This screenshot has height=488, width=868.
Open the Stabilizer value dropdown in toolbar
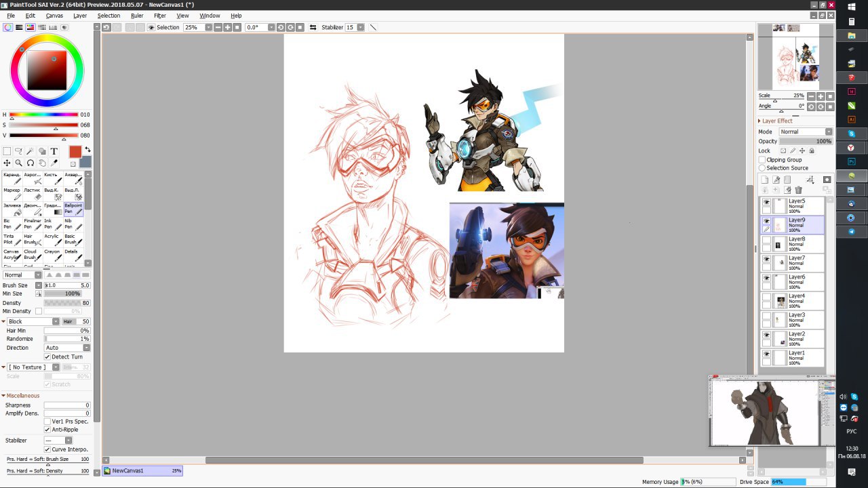click(x=360, y=27)
